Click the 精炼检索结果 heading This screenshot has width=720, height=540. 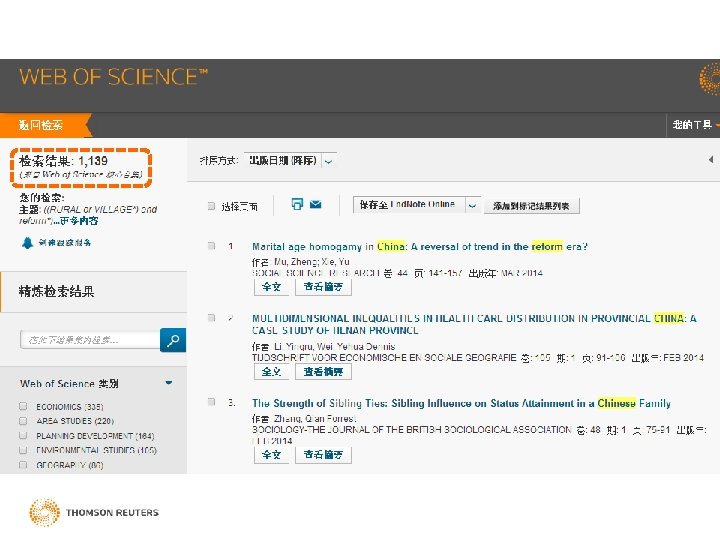click(x=56, y=291)
